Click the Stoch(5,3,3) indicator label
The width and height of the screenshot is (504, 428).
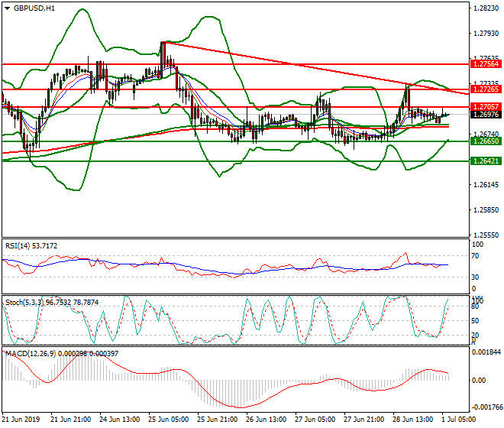pos(52,302)
